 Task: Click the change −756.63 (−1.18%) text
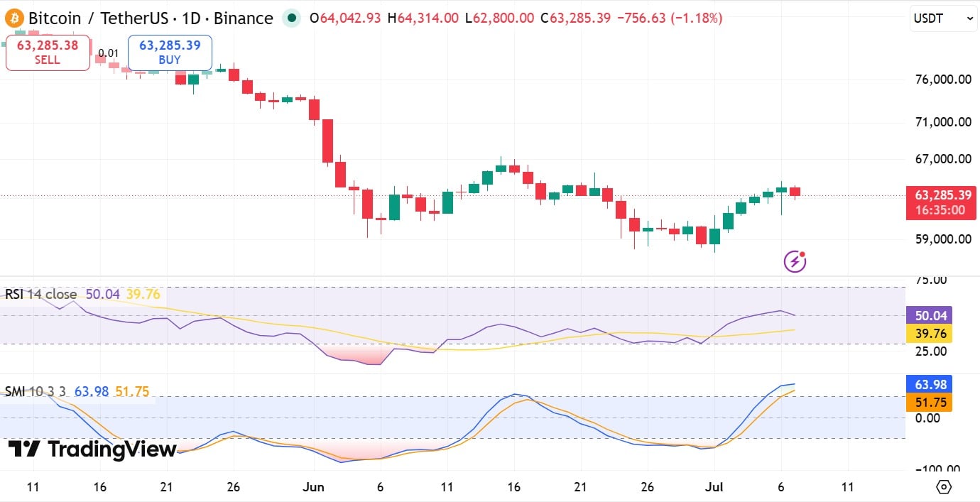[x=669, y=18]
